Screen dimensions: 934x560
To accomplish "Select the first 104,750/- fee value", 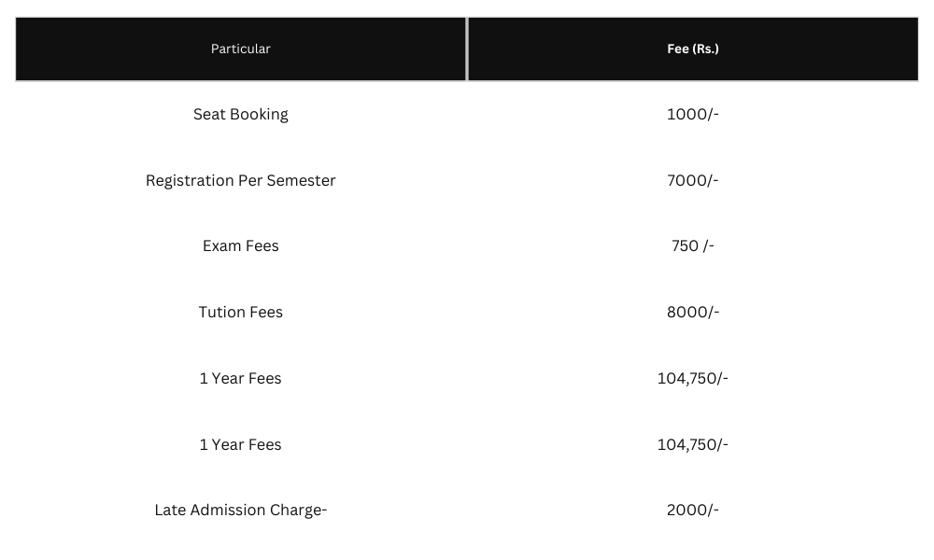I will tap(693, 379).
